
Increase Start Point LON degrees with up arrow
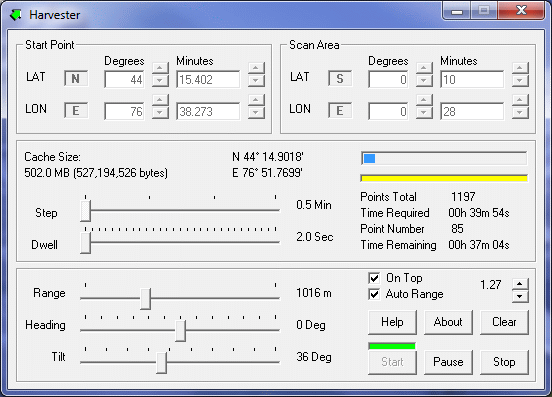[160, 100]
